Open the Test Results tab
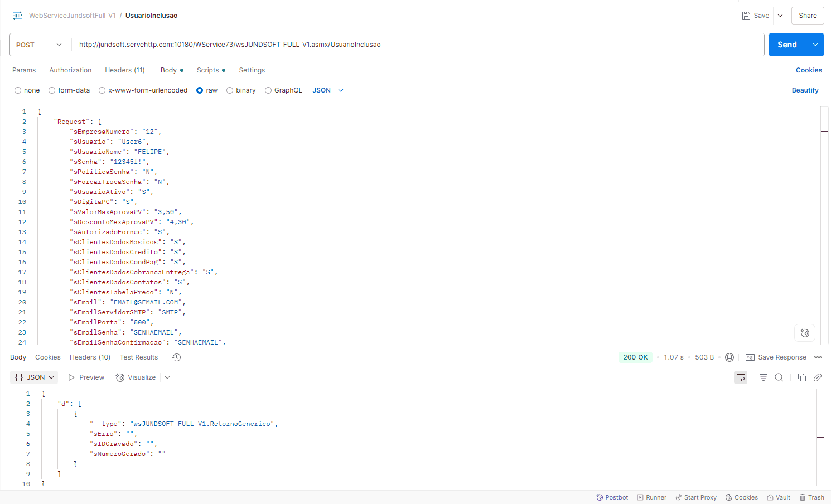Image resolution: width=831 pixels, height=504 pixels. (138, 357)
